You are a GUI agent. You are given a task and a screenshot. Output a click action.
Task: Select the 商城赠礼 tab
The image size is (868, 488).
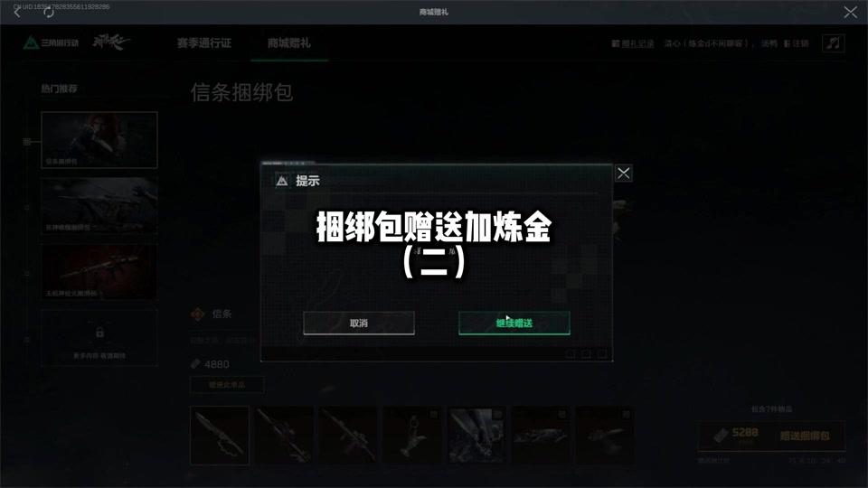click(289, 43)
